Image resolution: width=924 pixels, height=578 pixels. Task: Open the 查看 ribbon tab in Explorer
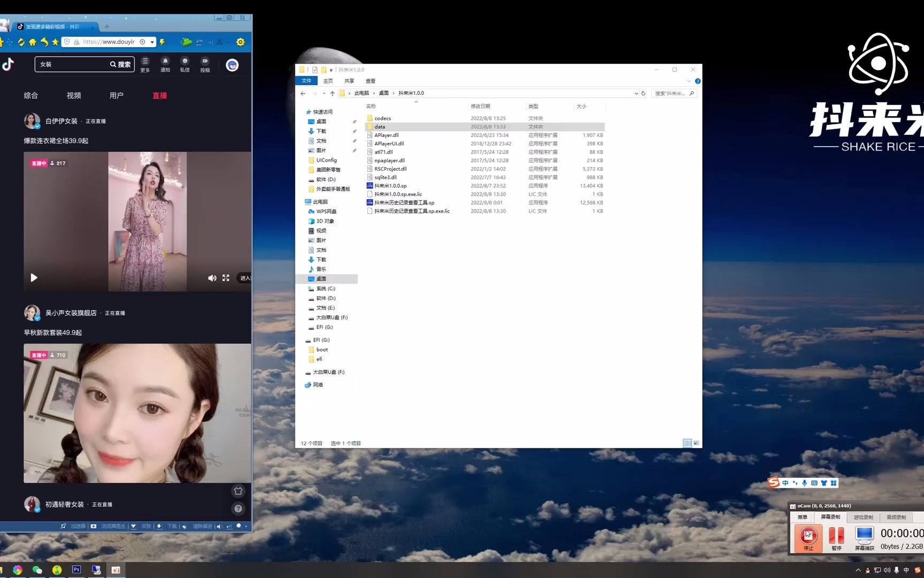pos(371,81)
